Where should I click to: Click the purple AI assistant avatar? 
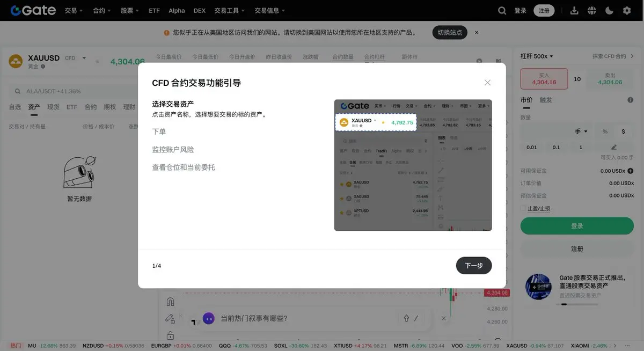208,318
